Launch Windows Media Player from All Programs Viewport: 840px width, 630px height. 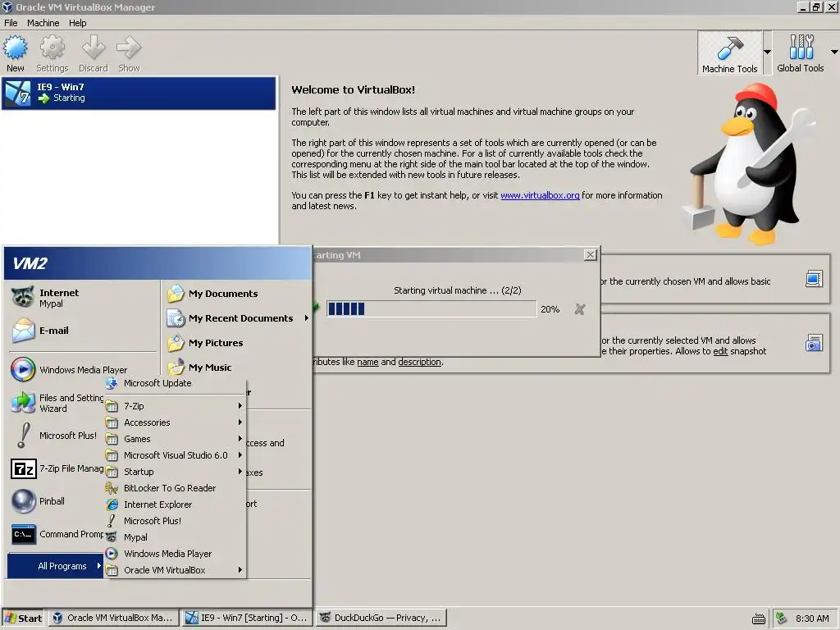[176, 554]
